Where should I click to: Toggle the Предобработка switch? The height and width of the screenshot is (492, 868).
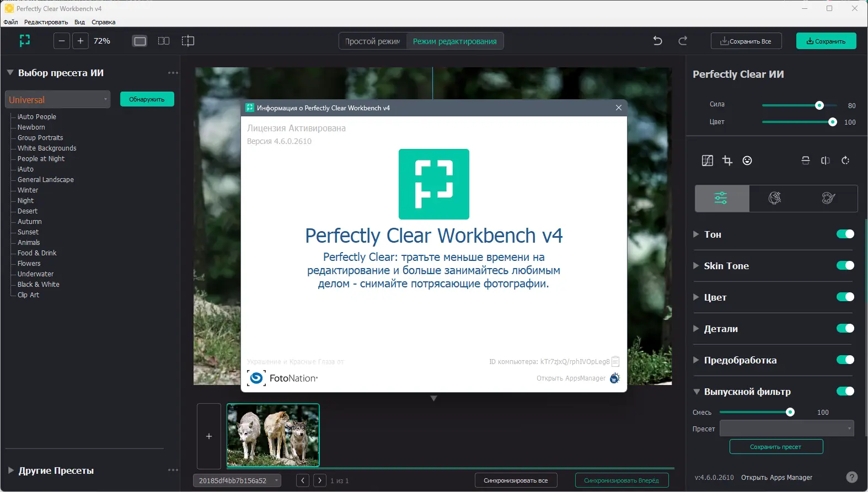[x=845, y=360]
